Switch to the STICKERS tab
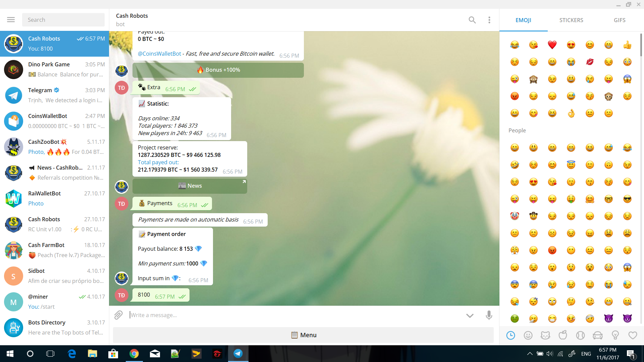Image resolution: width=644 pixels, height=362 pixels. pos(571,20)
